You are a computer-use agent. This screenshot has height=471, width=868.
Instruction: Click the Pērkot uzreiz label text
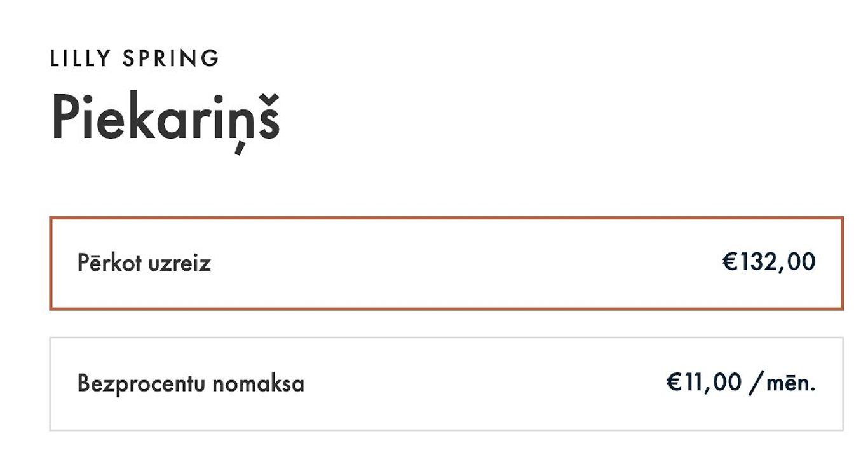coord(144,263)
